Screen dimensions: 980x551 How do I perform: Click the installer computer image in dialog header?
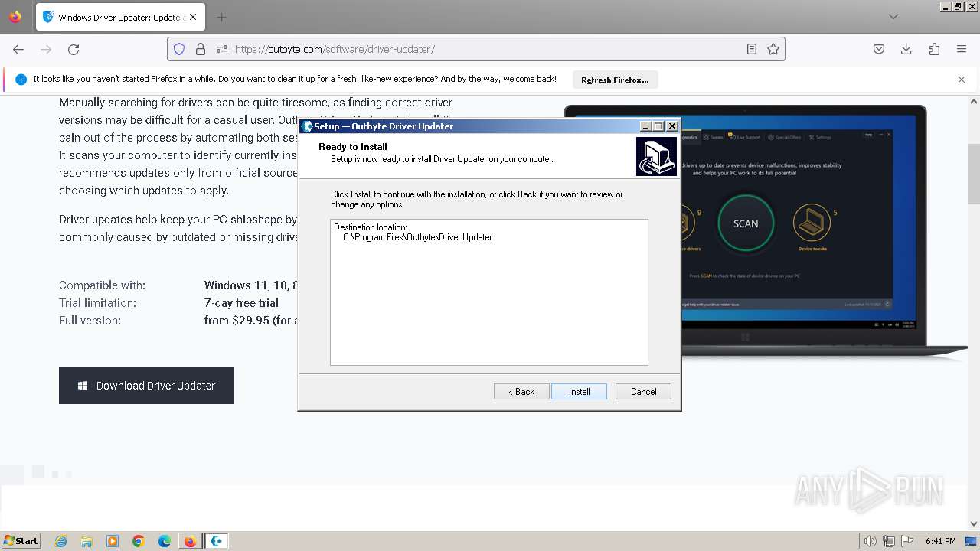click(x=656, y=156)
